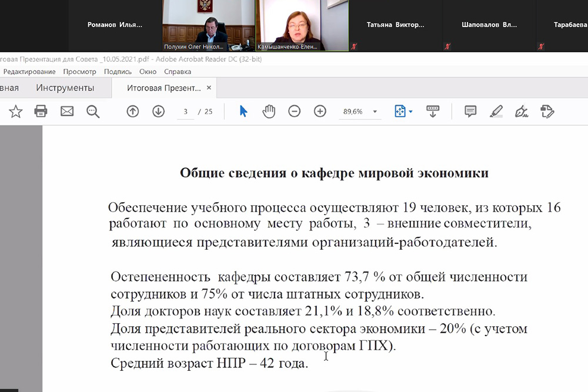Print the document with printer icon
This screenshot has width=588, height=392.
click(x=41, y=111)
